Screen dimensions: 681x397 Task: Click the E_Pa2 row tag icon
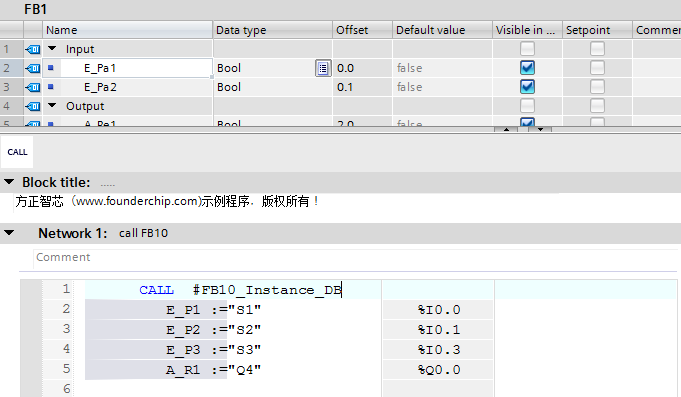(x=33, y=87)
